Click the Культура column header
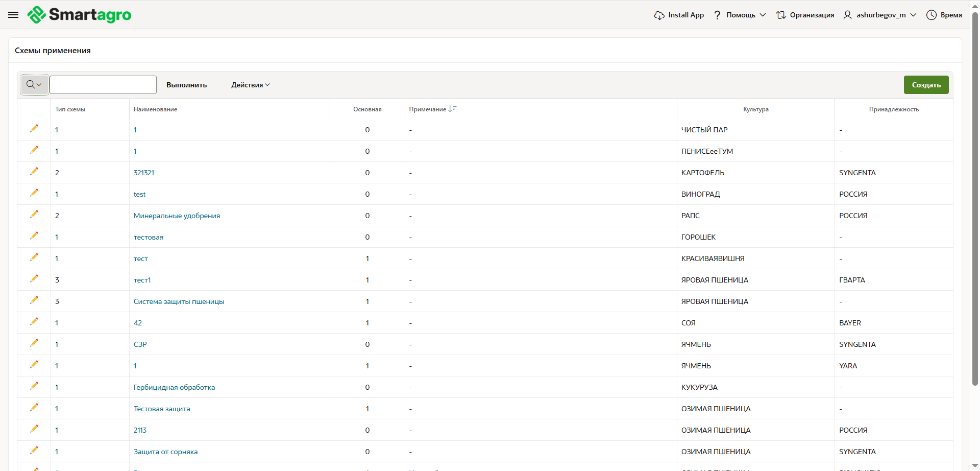980x471 pixels. (x=755, y=109)
